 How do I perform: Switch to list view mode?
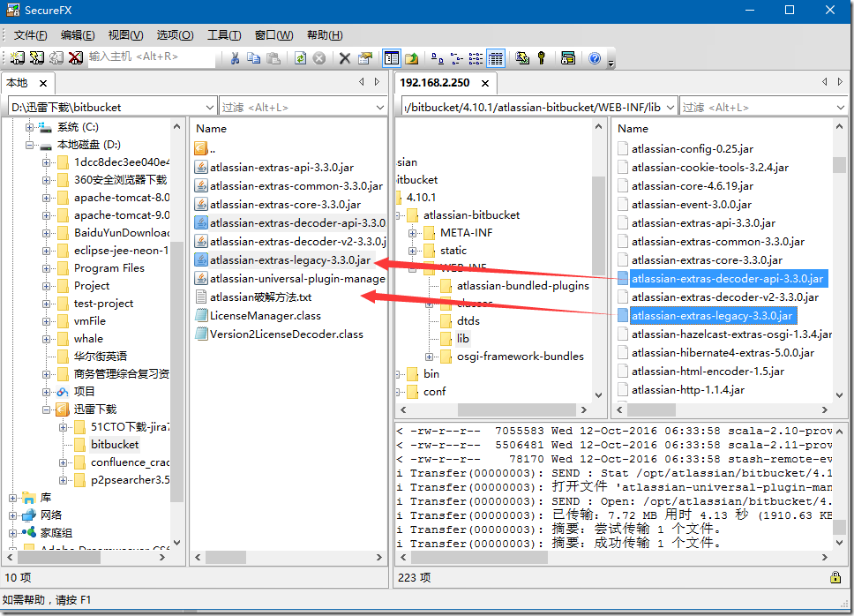click(x=476, y=58)
